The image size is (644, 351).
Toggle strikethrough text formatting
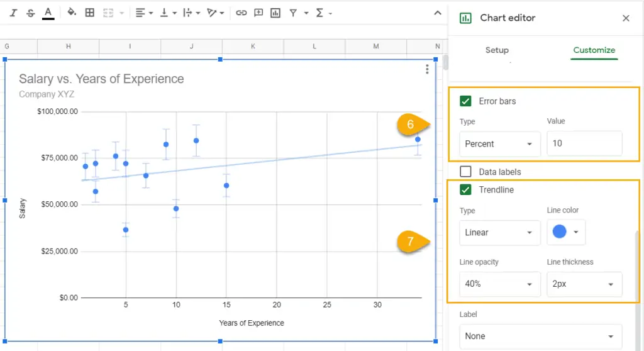point(30,13)
